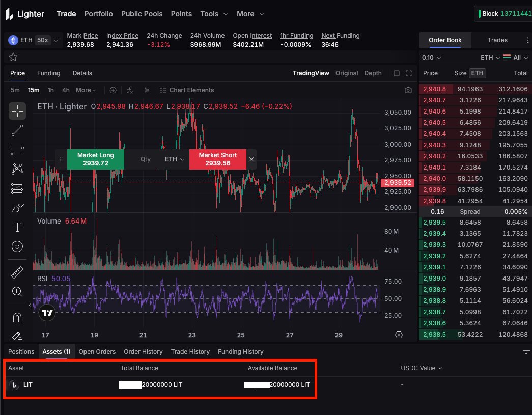532x415 pixels.
Task: Click Market Long 2939.72 button
Action: click(96, 159)
